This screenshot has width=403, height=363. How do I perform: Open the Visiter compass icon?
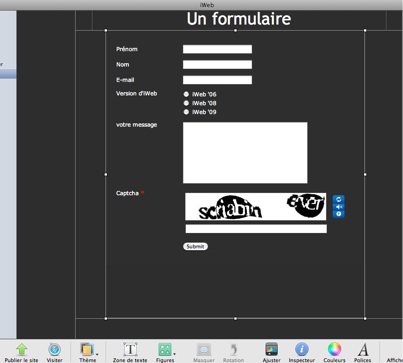[x=54, y=350]
